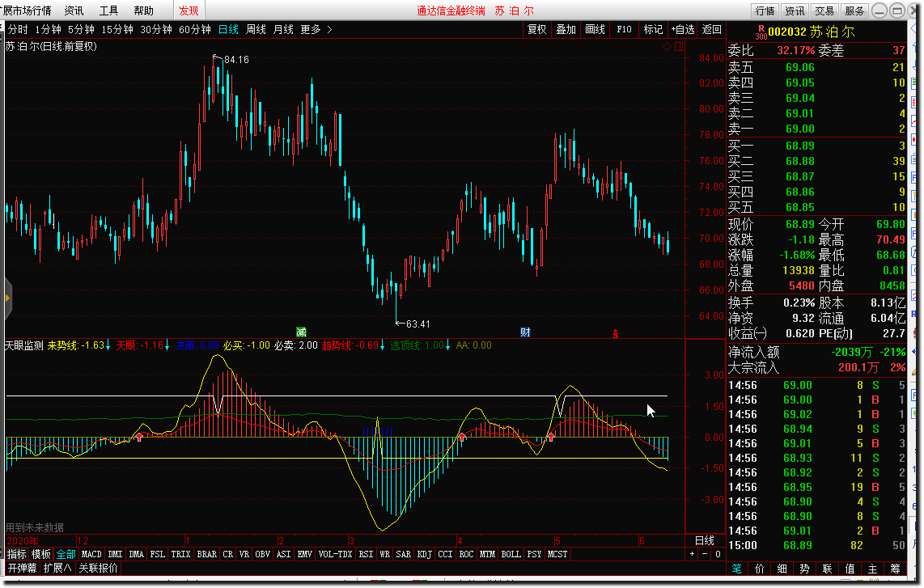The width and height of the screenshot is (924, 588).
Task: Expand the 扩展 panel
Action: pyautogui.click(x=57, y=568)
